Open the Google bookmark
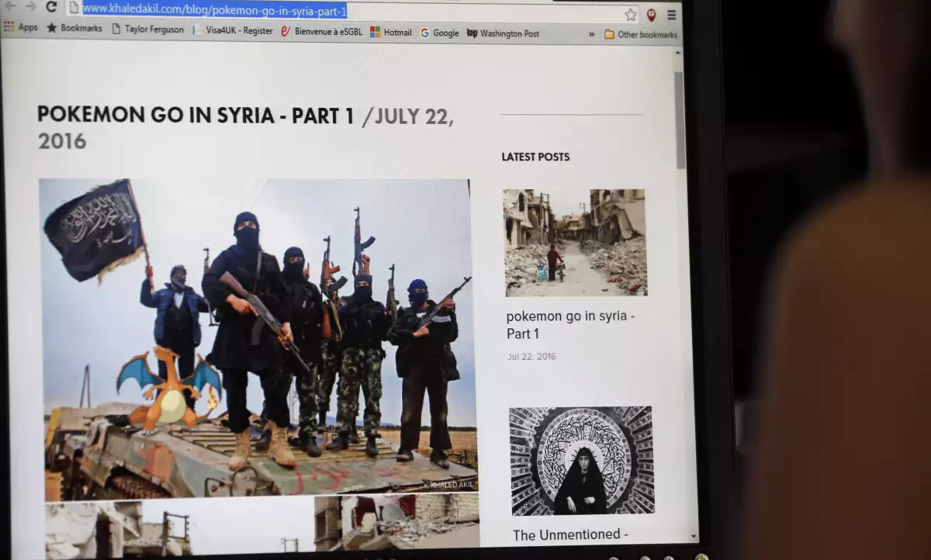The height and width of the screenshot is (560, 931). (440, 33)
